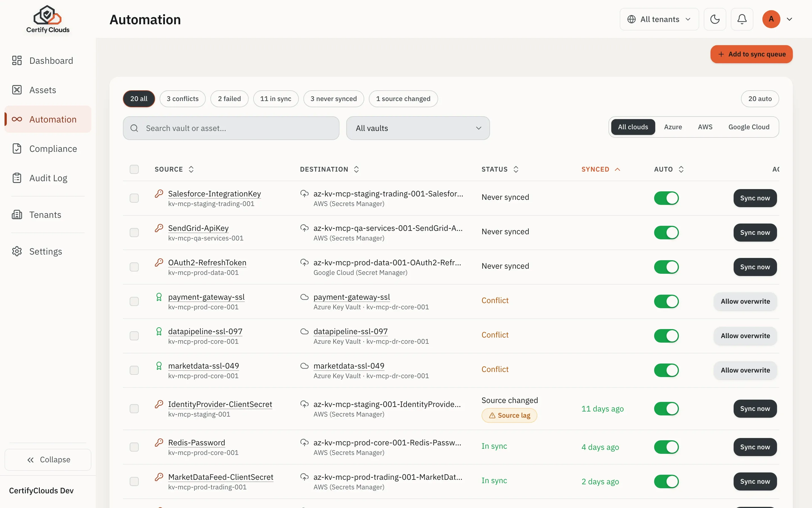Go to the Assets page

48,90
